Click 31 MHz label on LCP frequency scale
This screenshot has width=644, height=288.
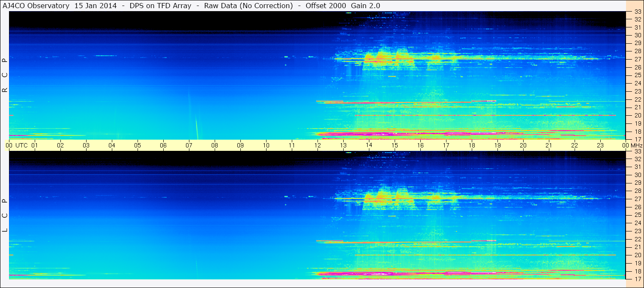tap(638, 167)
